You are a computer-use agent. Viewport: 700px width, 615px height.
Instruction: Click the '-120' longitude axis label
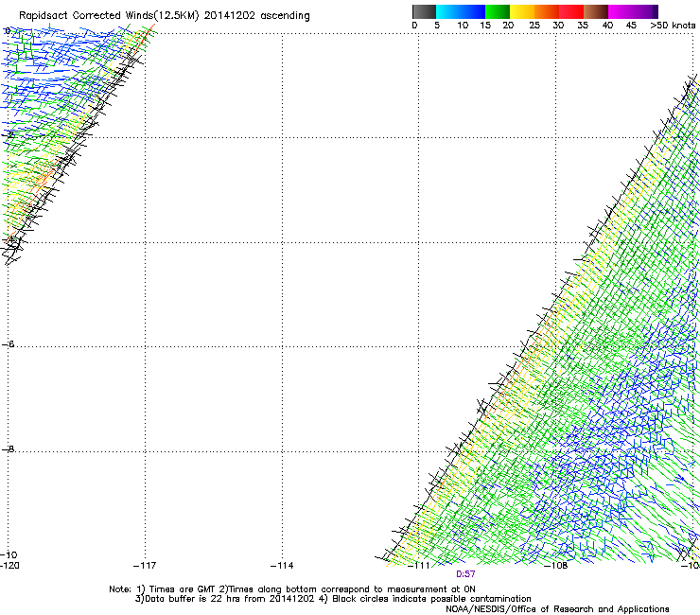pos(9,566)
